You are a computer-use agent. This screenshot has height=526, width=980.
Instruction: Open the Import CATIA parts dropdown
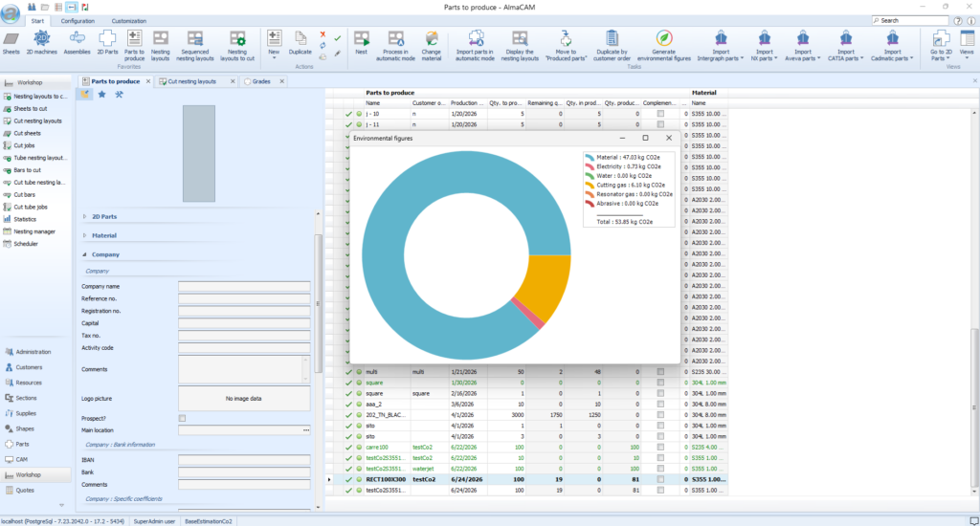(x=846, y=46)
